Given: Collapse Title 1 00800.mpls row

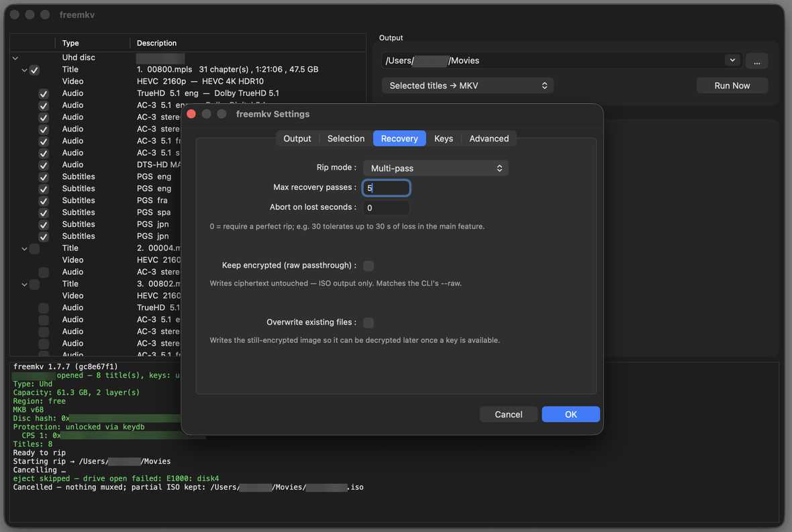Looking at the screenshot, I should click(24, 70).
